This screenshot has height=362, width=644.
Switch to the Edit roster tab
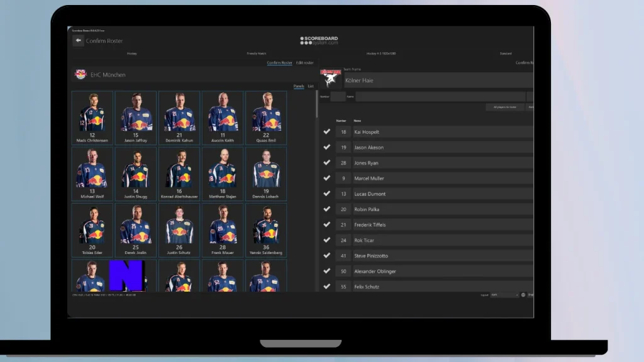pos(305,63)
